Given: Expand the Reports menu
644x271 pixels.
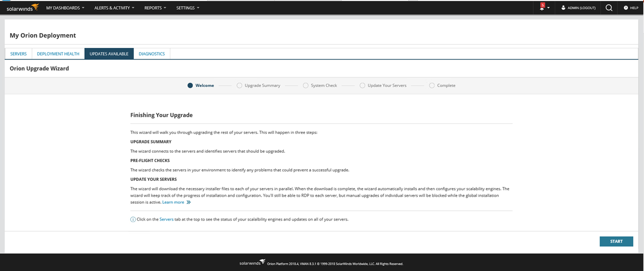Looking at the screenshot, I should point(156,8).
